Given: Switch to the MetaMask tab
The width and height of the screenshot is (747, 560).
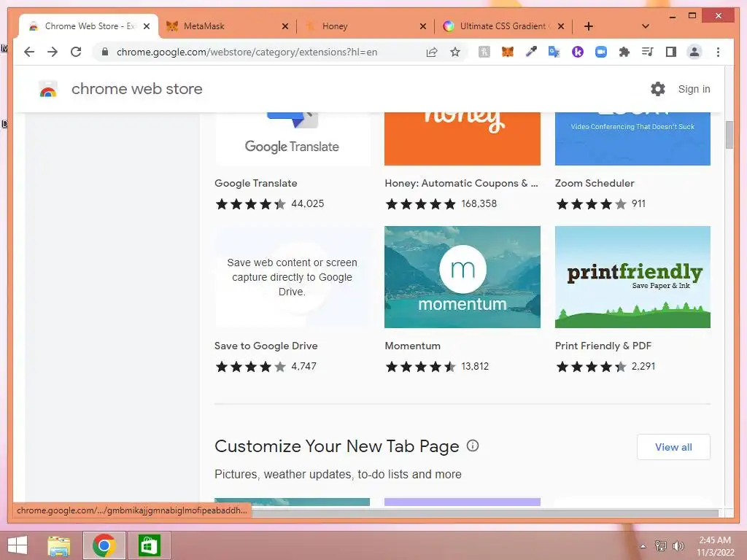Looking at the screenshot, I should coord(224,26).
